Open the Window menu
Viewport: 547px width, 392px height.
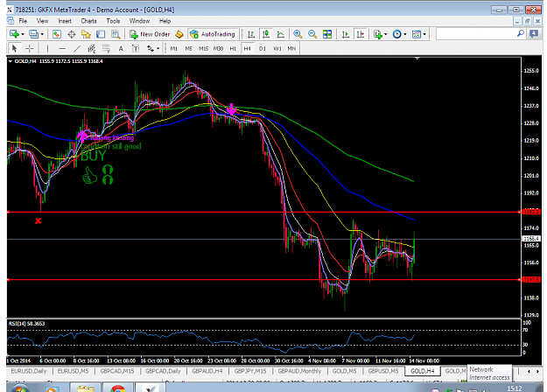139,21
